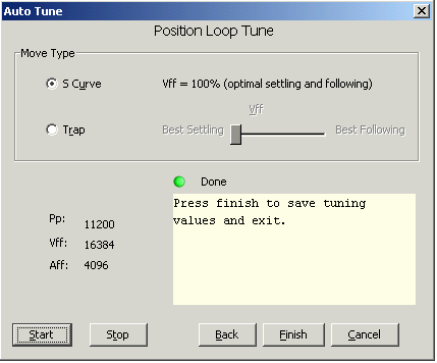Click the Done status text
The height and width of the screenshot is (363, 437).
coord(214,182)
